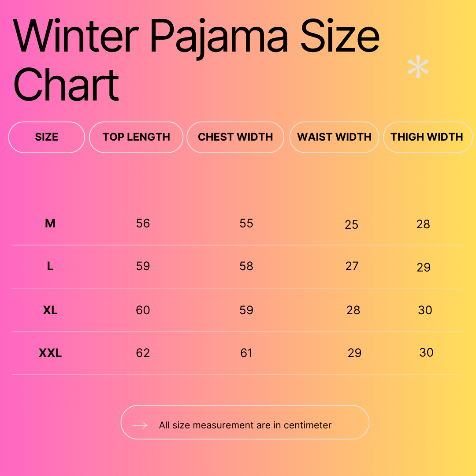Select the M size row label
This screenshot has height=476, width=476.
(x=50, y=223)
